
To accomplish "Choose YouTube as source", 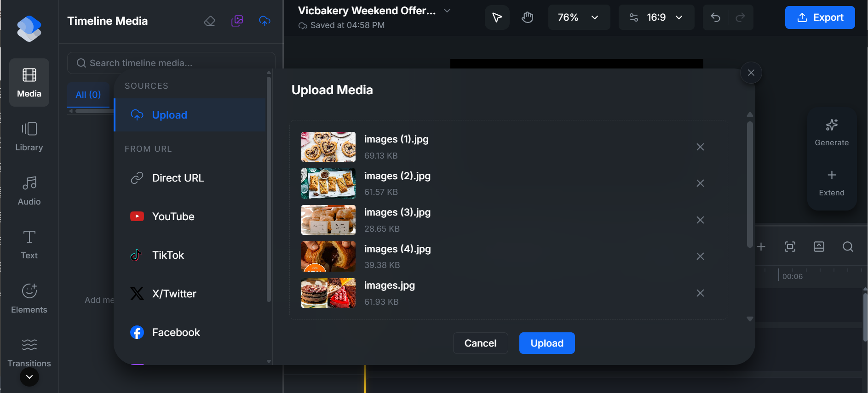I will click(x=190, y=216).
